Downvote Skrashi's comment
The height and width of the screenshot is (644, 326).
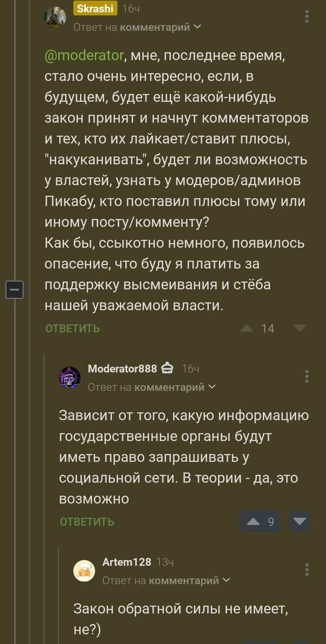point(299,328)
